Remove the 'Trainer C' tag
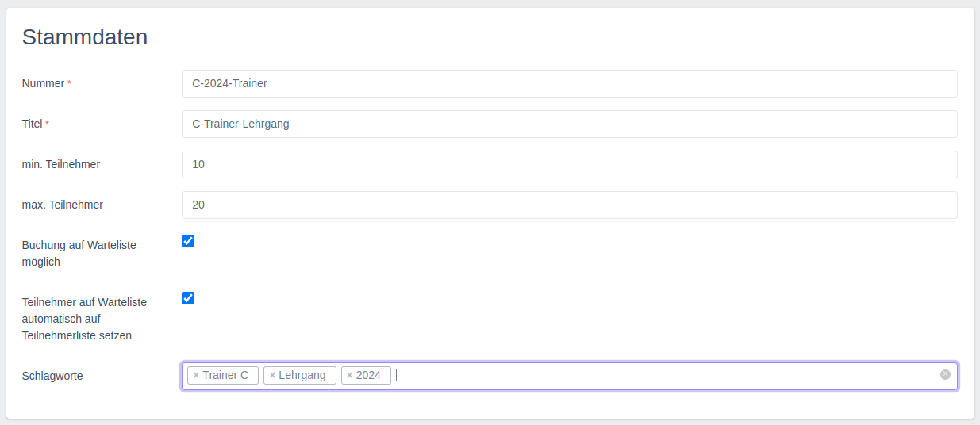The height and width of the screenshot is (425, 980). point(196,376)
